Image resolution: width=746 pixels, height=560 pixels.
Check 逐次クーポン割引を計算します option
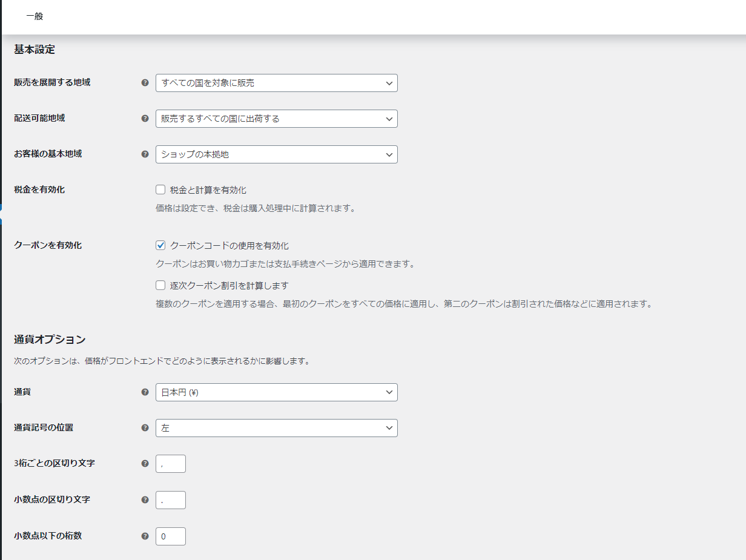160,285
